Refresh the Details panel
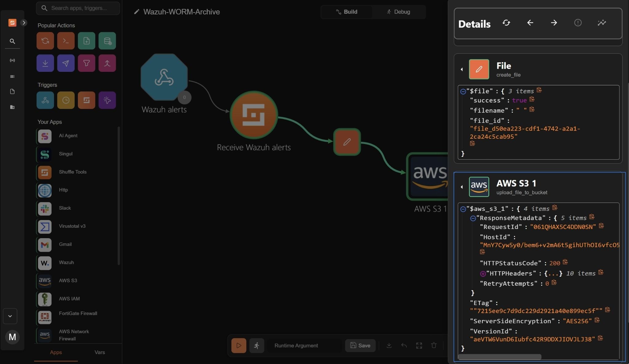The image size is (629, 364). (506, 23)
